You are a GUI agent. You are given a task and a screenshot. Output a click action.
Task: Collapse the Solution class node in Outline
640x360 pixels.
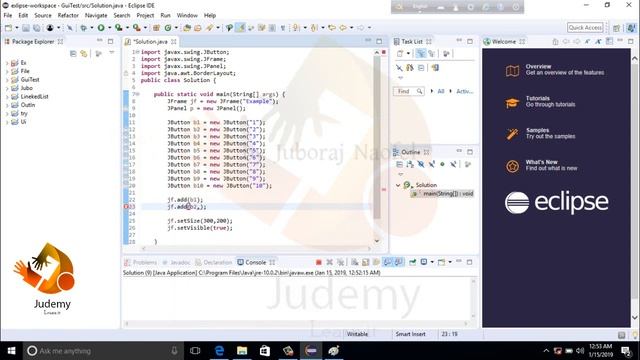pyautogui.click(x=398, y=185)
